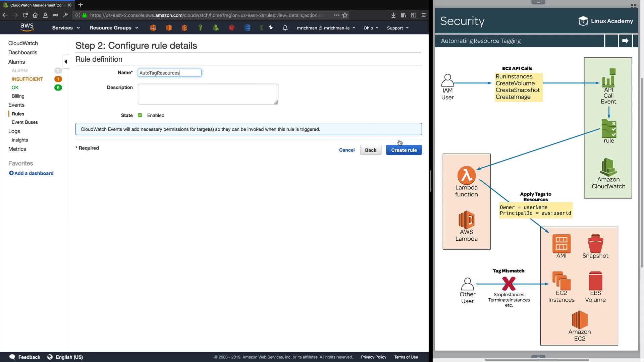
Task: Open Event Buses in the sidebar
Action: click(25, 122)
